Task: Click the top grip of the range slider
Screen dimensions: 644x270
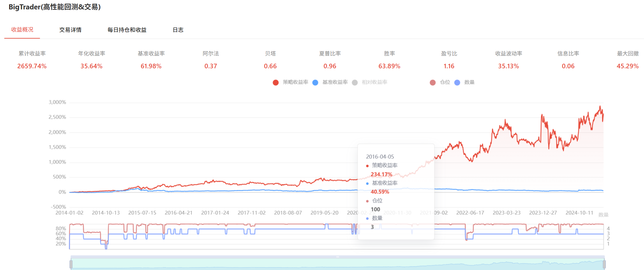Action: click(x=338, y=257)
